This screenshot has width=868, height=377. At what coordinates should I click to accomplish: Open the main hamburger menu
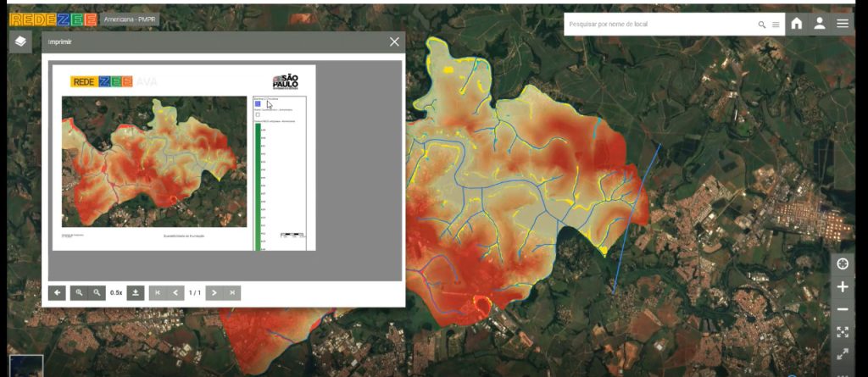click(x=843, y=24)
